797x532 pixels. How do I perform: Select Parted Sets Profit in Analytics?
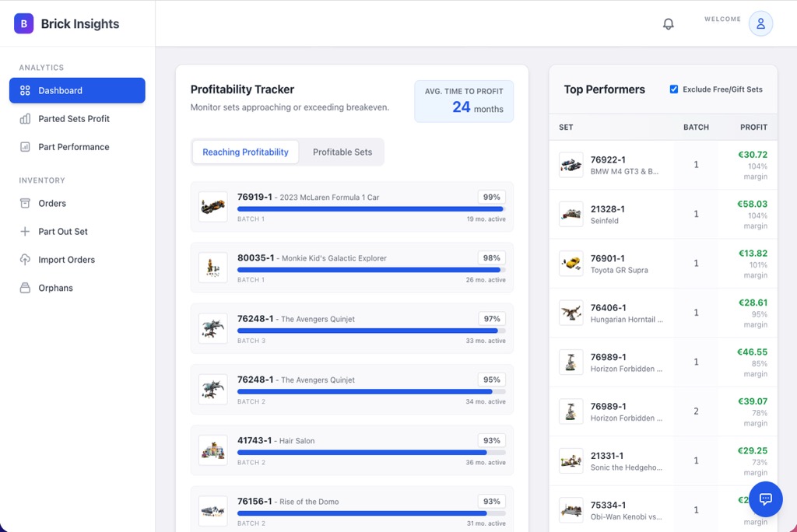point(77,119)
